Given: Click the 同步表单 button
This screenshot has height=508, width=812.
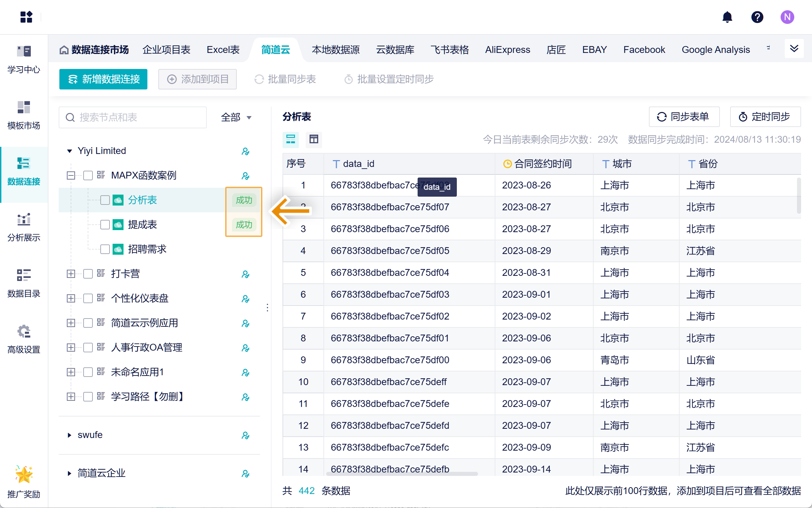Looking at the screenshot, I should [x=684, y=117].
